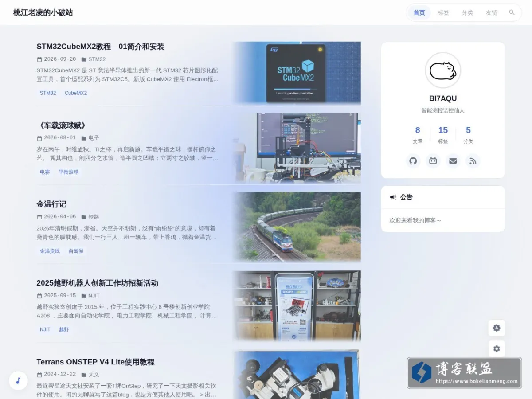Image resolution: width=532 pixels, height=399 pixels.
Task: Open article STM32CubeMX2教程—01简介和安装
Action: coord(101,47)
